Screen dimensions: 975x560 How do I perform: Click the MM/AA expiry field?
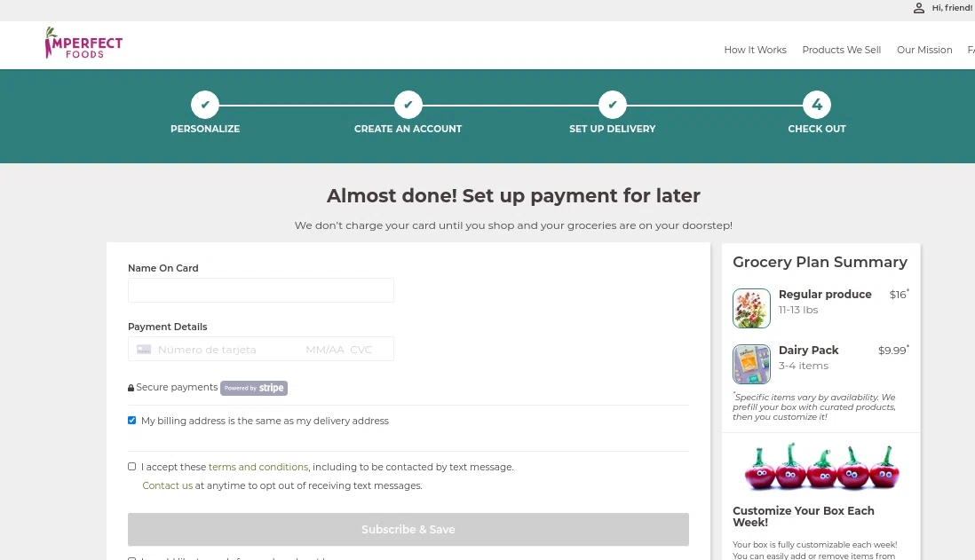coord(325,350)
